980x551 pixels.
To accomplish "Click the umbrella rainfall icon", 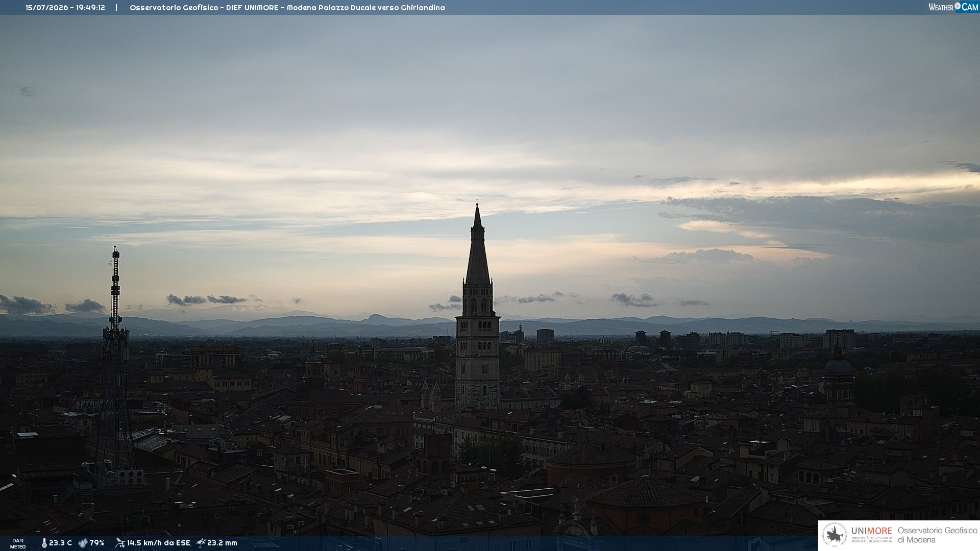I will coord(201,543).
